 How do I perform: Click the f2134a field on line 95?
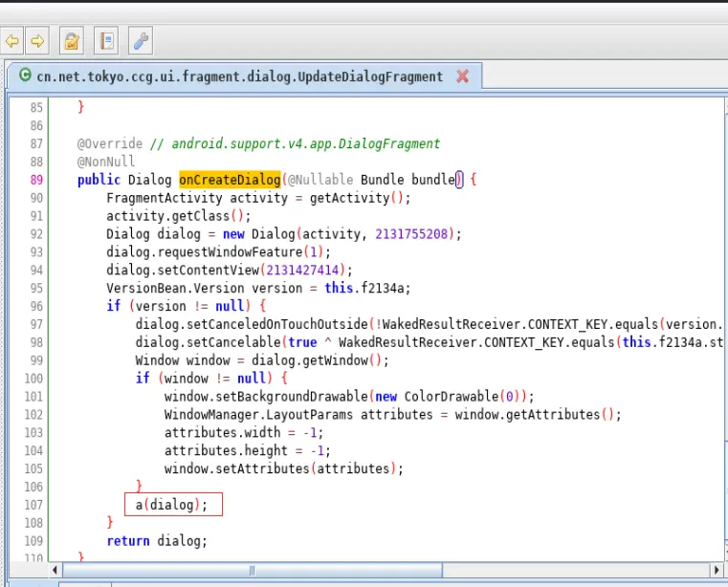[x=382, y=288]
